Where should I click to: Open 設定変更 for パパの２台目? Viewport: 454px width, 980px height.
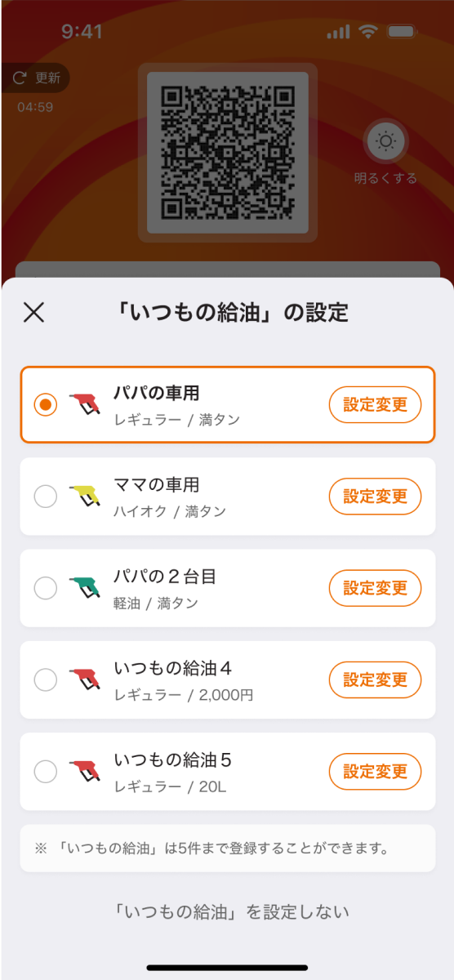pos(375,588)
